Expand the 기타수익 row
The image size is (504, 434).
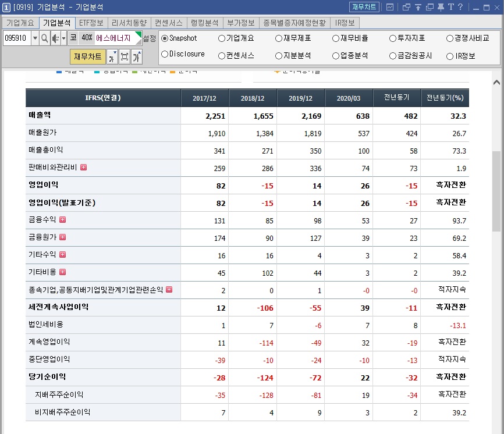point(63,254)
